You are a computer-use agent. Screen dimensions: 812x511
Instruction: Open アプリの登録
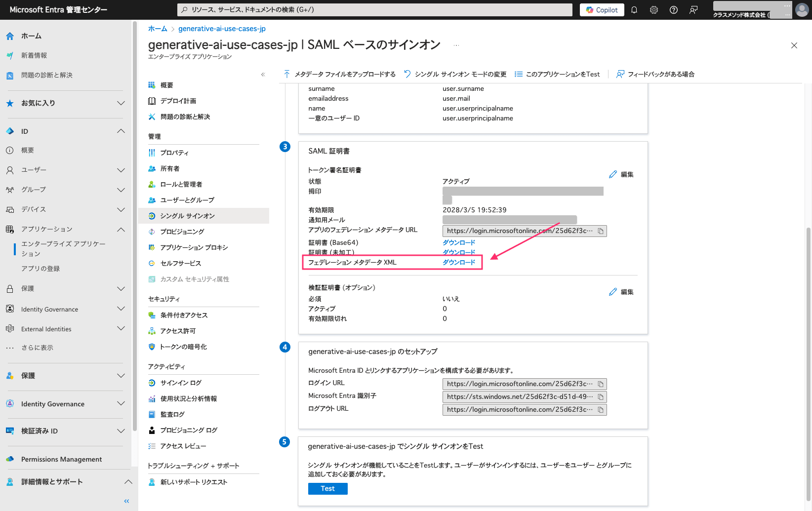click(41, 269)
